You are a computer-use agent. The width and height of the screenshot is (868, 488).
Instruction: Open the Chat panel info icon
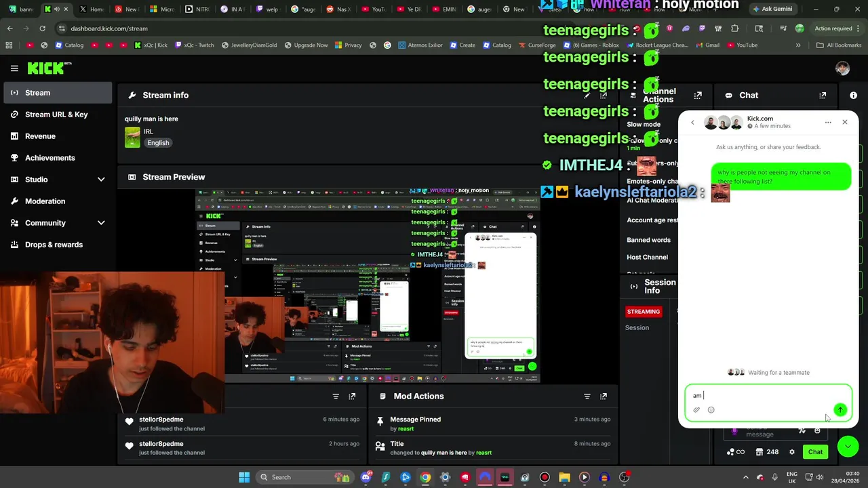[x=853, y=96]
